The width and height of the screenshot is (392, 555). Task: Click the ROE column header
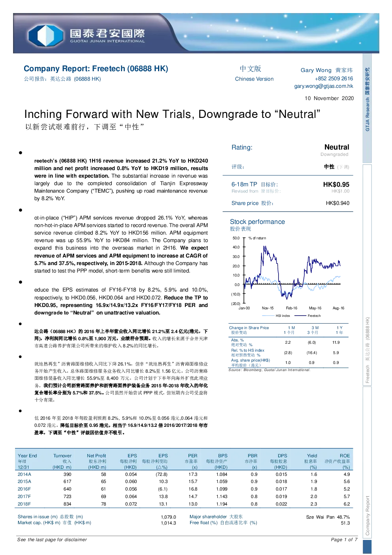click(337, 461)
